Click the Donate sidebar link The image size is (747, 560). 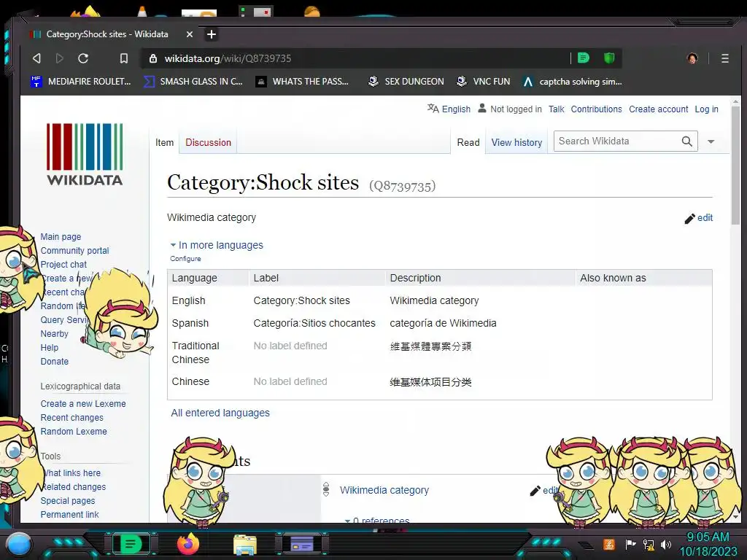54,362
